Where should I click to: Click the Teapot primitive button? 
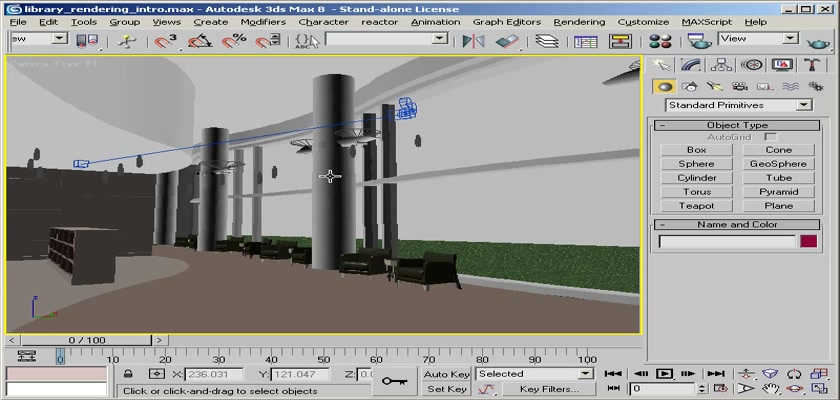pos(696,205)
